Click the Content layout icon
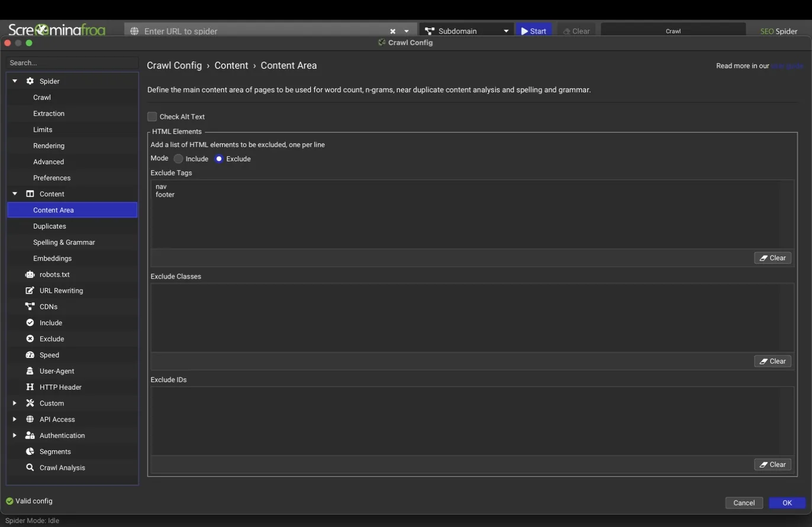812x527 pixels. [x=30, y=194]
